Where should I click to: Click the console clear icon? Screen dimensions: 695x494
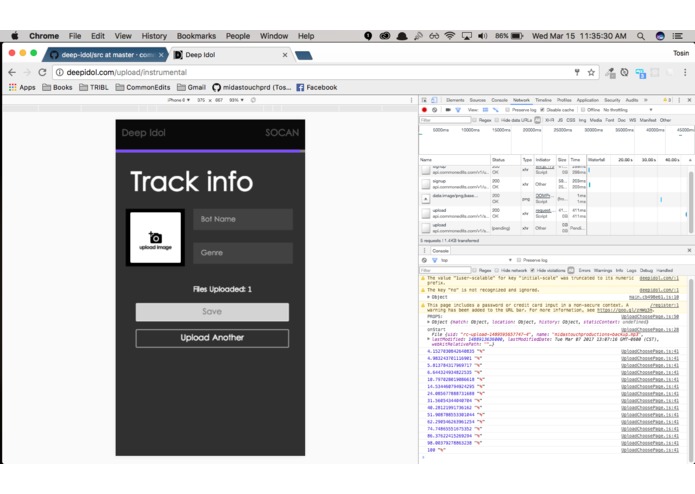pyautogui.click(x=424, y=260)
